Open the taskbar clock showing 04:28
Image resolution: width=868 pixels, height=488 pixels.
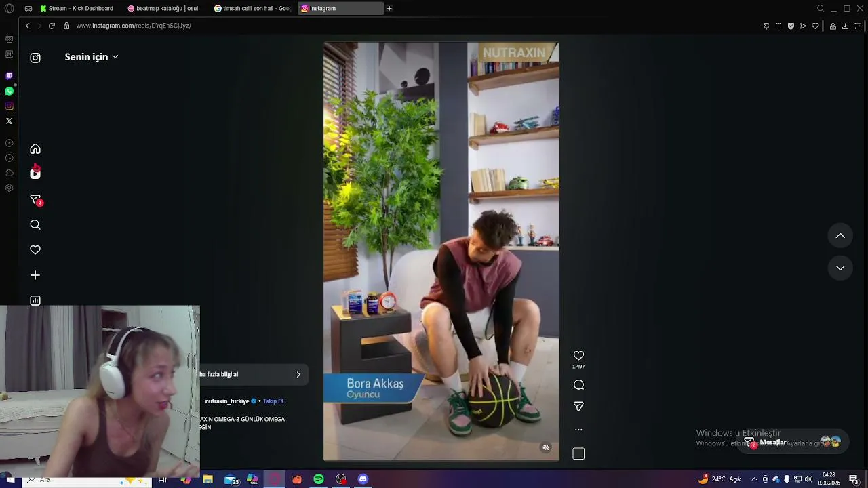tap(829, 479)
